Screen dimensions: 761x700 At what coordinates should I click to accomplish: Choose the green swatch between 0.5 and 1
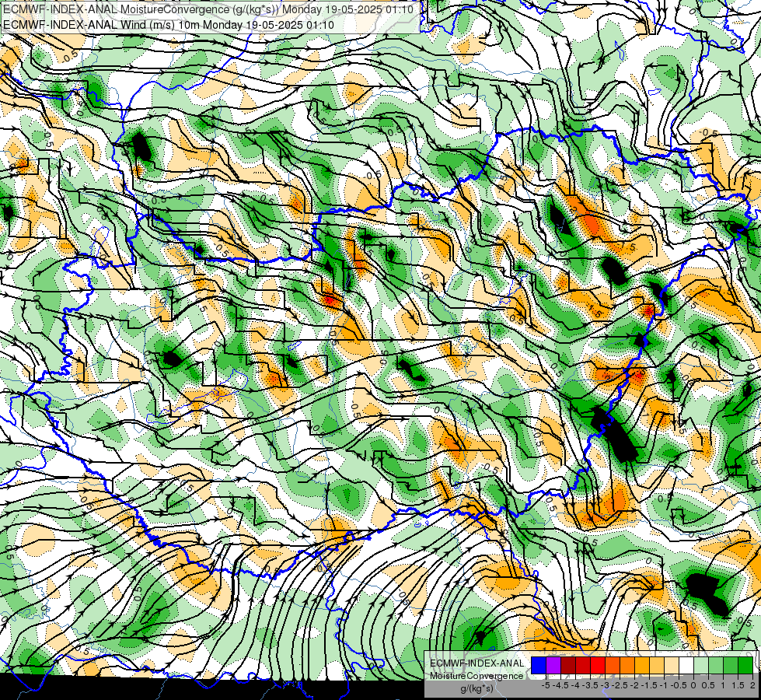(716, 665)
